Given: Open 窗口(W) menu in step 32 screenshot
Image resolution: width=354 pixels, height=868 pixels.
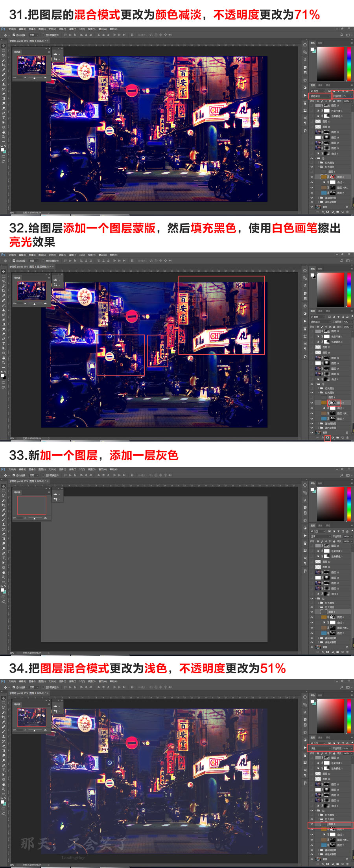Looking at the screenshot, I should [103, 255].
